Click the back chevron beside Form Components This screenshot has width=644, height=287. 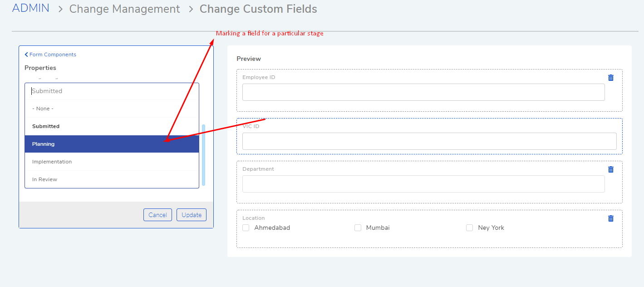click(x=26, y=54)
